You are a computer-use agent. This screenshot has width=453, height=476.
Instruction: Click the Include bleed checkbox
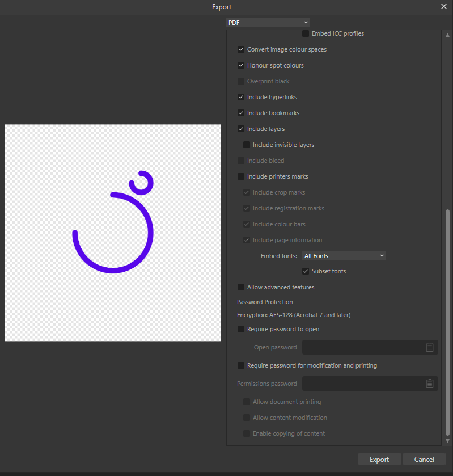coord(241,161)
